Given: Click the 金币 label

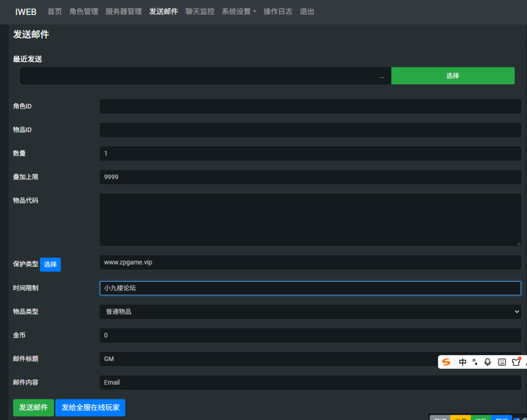Looking at the screenshot, I should (19, 335).
